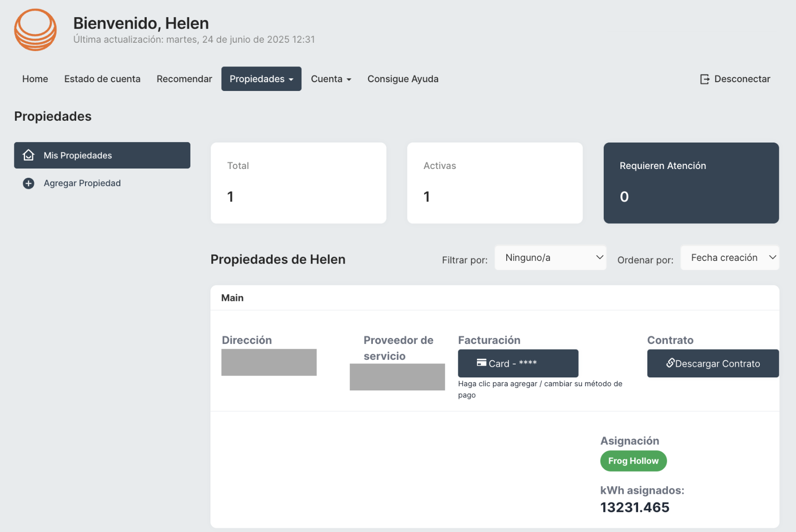Click the Dirección label
The image size is (796, 532).
point(247,340)
